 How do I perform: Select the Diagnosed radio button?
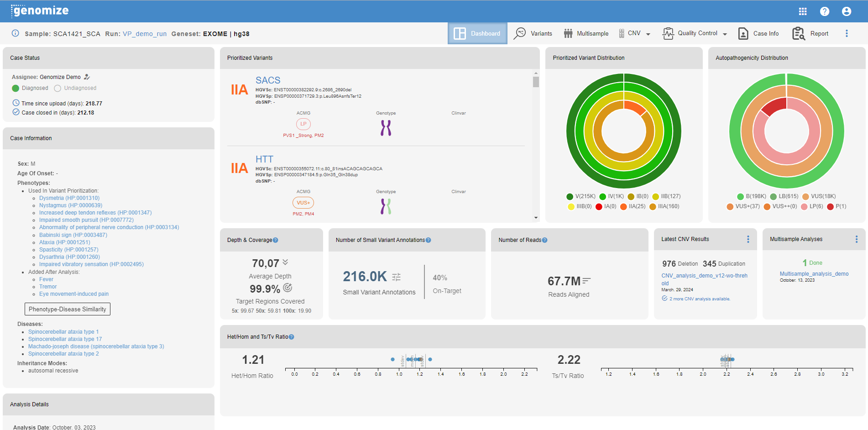(16, 88)
